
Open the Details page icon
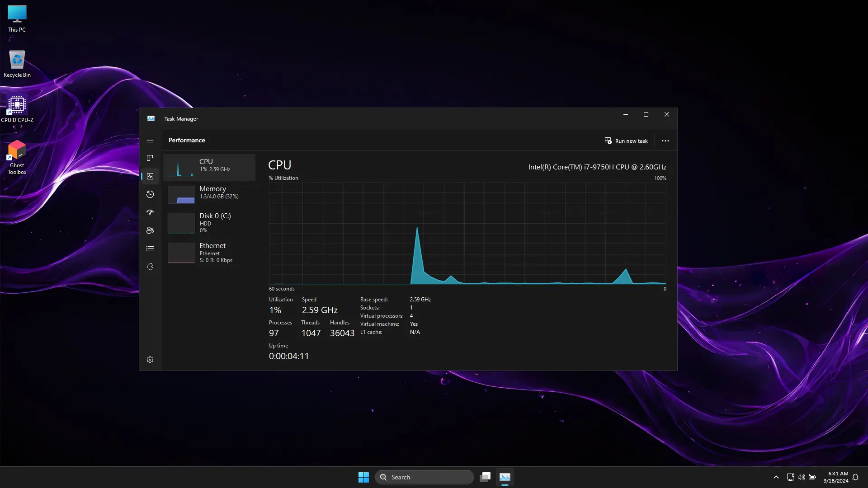point(150,249)
